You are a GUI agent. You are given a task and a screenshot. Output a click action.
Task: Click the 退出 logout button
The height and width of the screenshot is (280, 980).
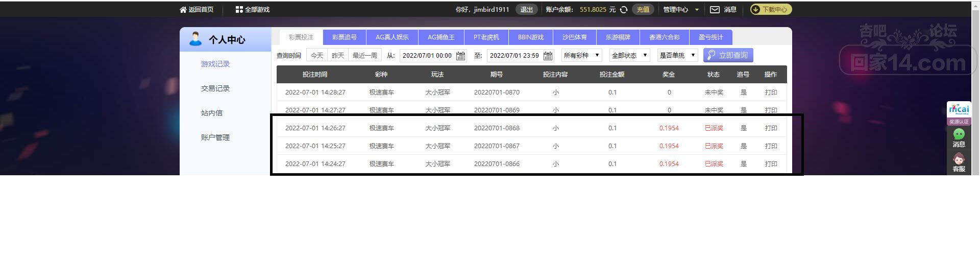click(x=526, y=10)
